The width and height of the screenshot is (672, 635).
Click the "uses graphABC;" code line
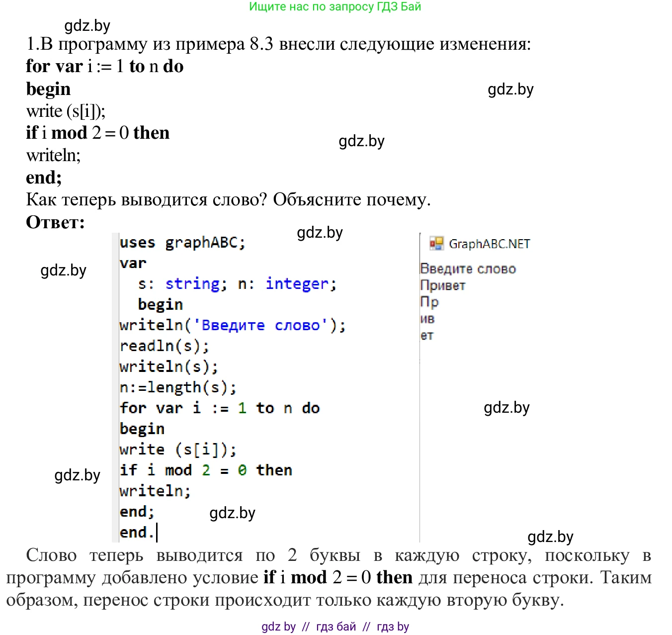coord(182,243)
